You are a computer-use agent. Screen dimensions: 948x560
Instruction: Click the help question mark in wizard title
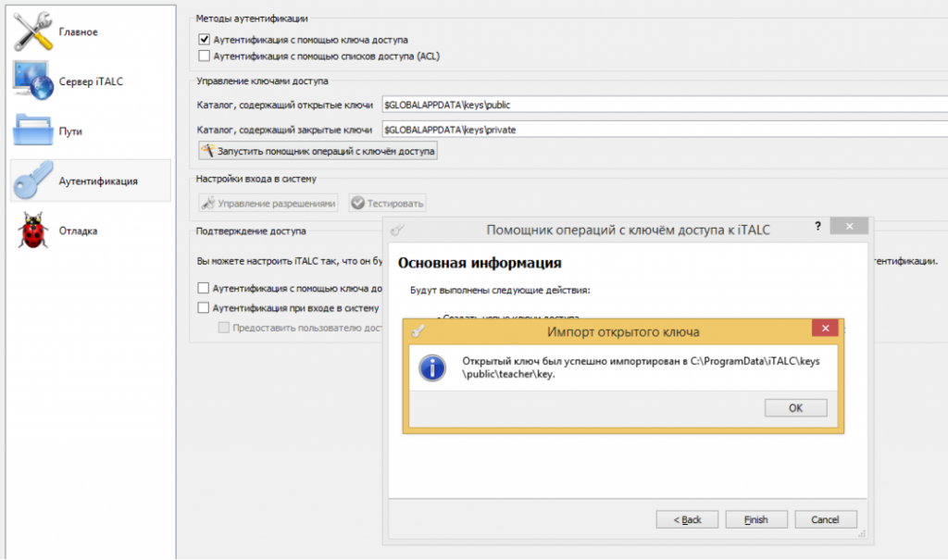pos(817,226)
